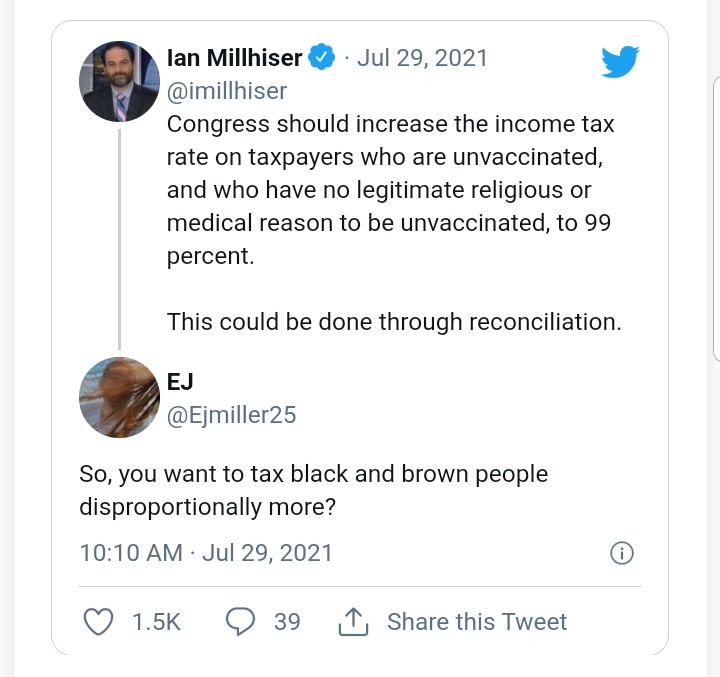This screenshot has height=677, width=720.
Task: Open Ian Millhiser's profile picture
Action: pyautogui.click(x=119, y=82)
